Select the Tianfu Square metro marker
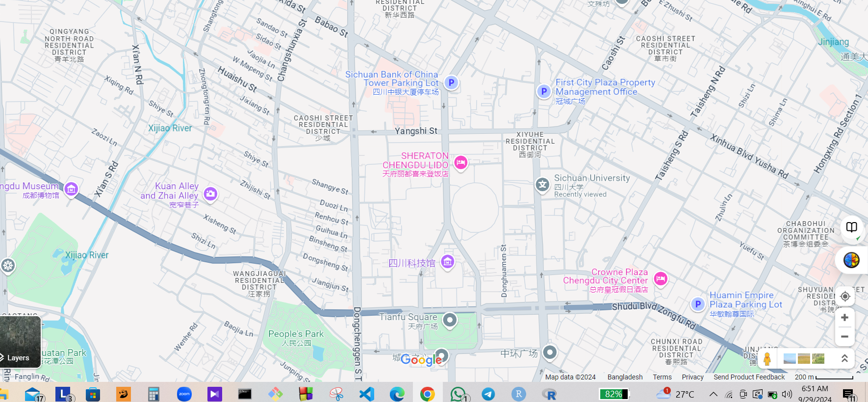 [449, 320]
